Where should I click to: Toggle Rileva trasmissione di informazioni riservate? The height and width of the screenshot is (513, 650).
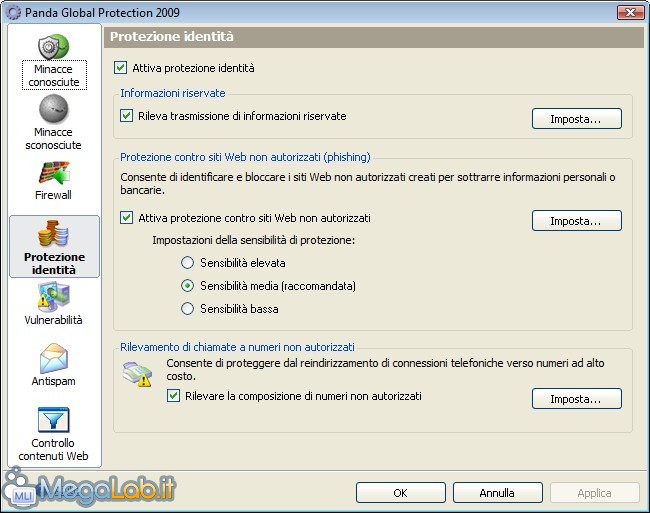click(x=126, y=116)
